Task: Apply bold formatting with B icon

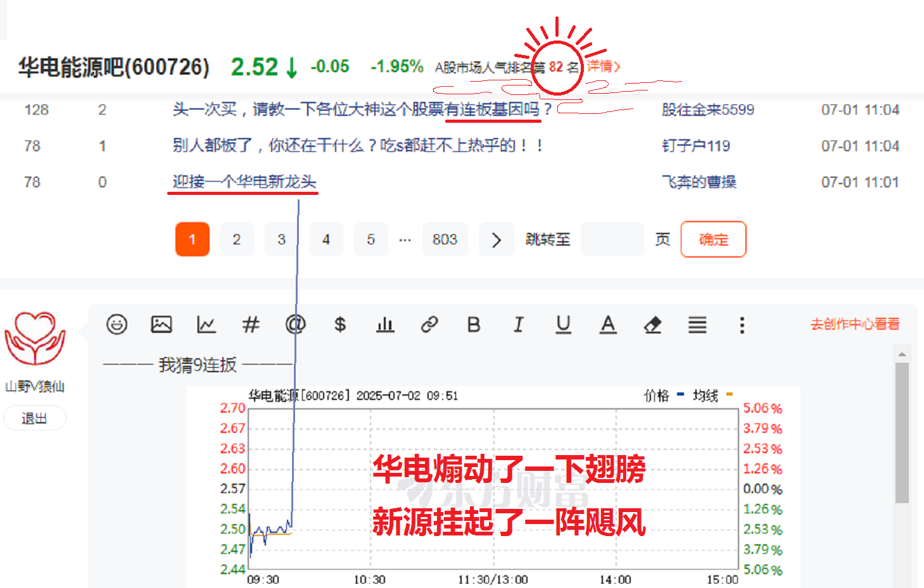Action: [x=474, y=325]
